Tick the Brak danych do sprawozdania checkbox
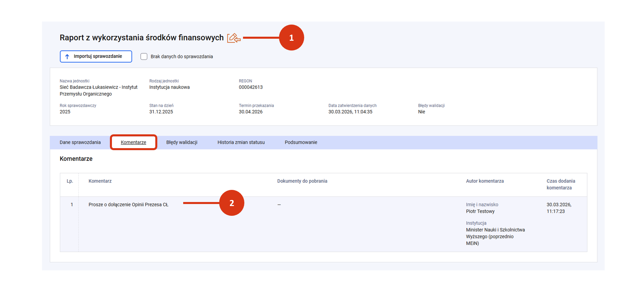This screenshot has height=303, width=644. click(x=144, y=57)
